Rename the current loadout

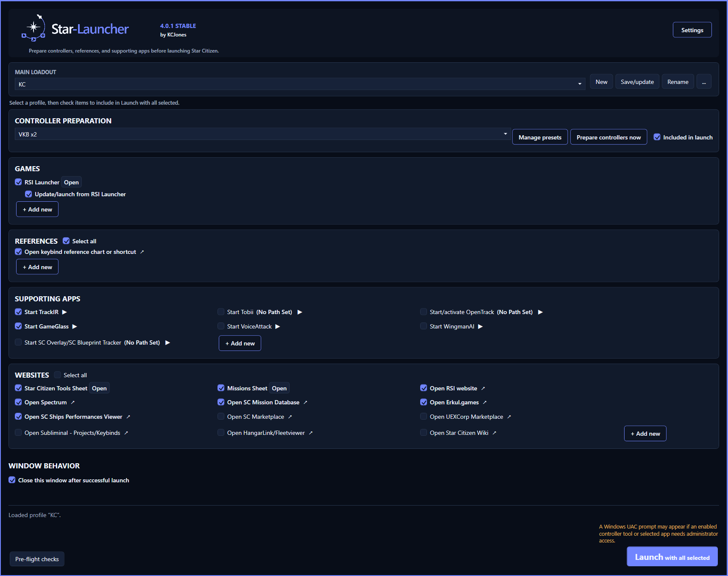coord(678,82)
